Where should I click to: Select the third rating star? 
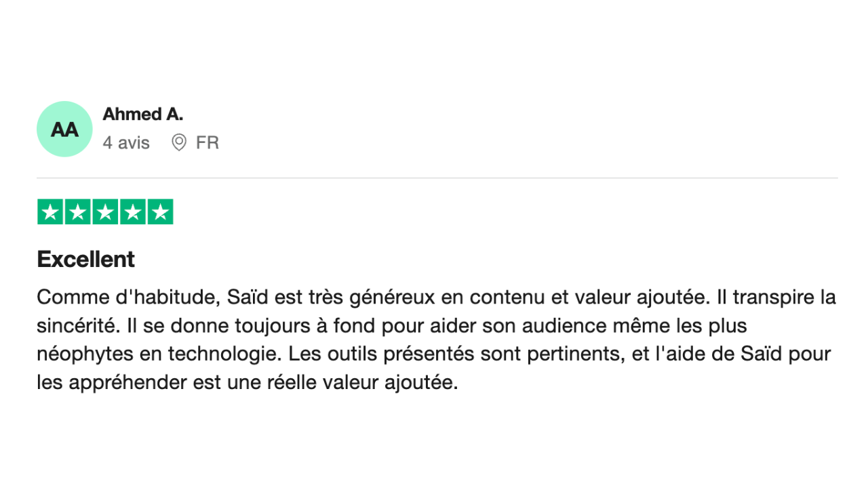click(x=105, y=212)
